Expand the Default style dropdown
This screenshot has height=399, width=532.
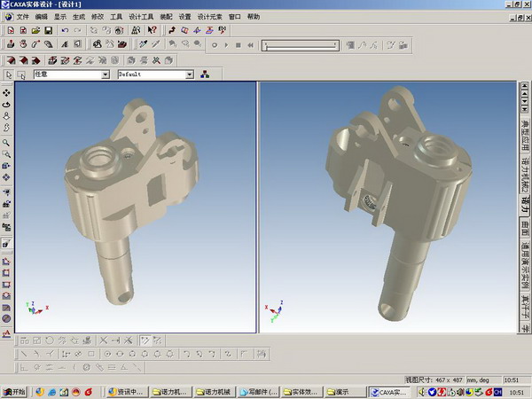190,75
